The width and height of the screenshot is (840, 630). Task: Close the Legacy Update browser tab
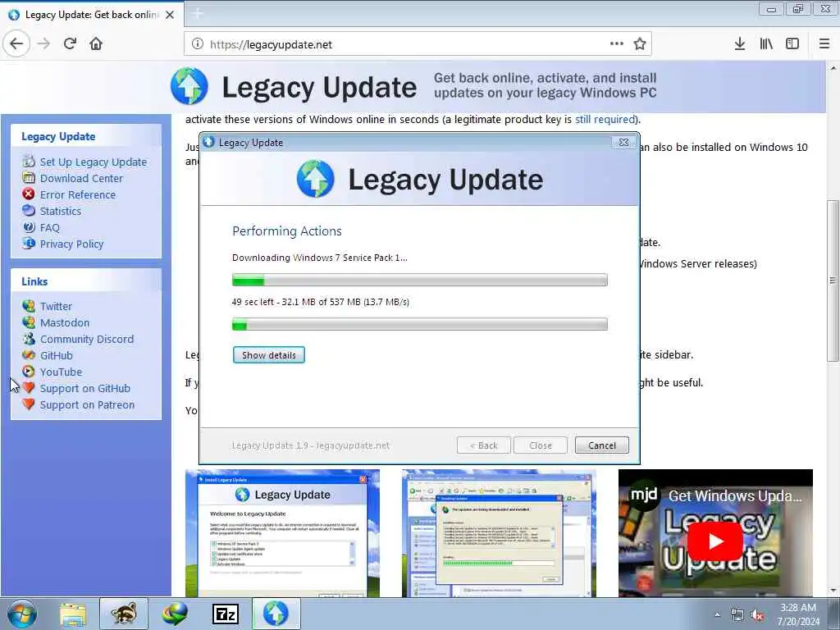pyautogui.click(x=170, y=15)
